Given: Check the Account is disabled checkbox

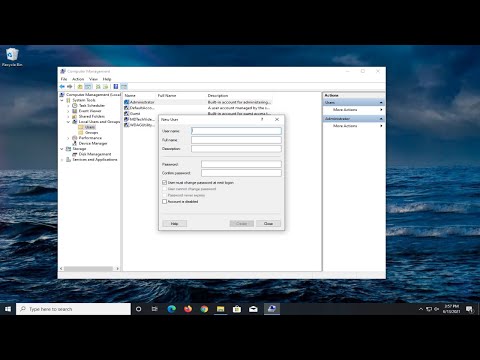Looking at the screenshot, I should point(164,202).
